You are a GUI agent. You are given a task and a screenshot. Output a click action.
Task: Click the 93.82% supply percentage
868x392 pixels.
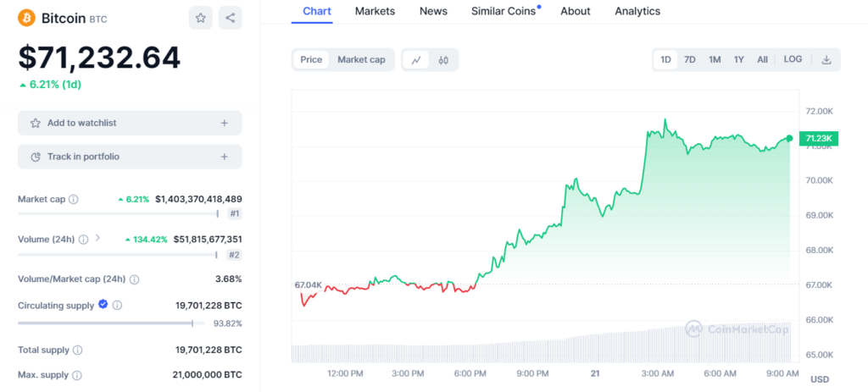pos(227,323)
